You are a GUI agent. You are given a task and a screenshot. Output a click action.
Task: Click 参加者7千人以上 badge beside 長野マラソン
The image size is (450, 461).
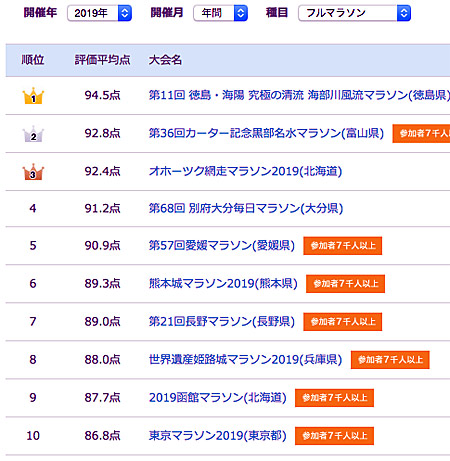(x=343, y=322)
